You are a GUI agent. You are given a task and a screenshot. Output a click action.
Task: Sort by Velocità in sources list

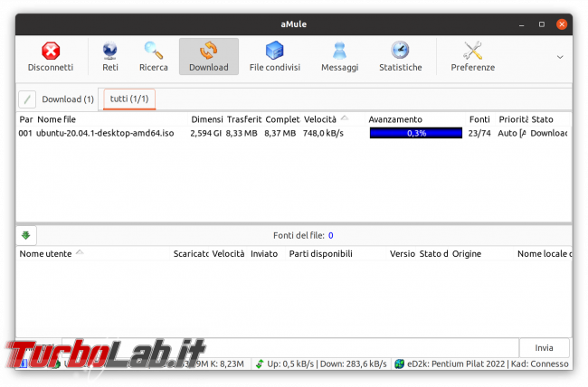point(228,254)
